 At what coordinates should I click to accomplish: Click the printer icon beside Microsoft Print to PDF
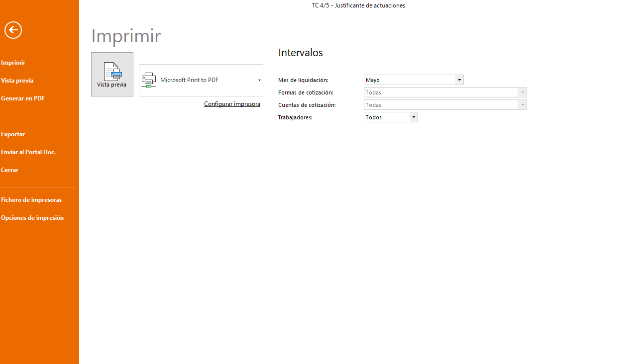tap(148, 80)
